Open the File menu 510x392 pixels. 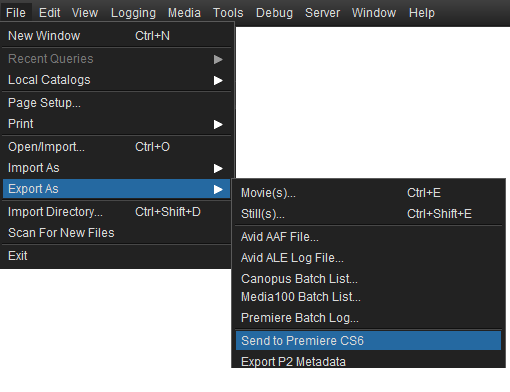[x=16, y=13]
